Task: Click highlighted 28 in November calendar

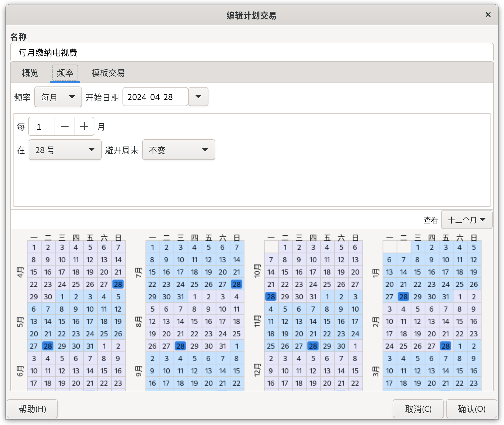Action: click(x=313, y=346)
